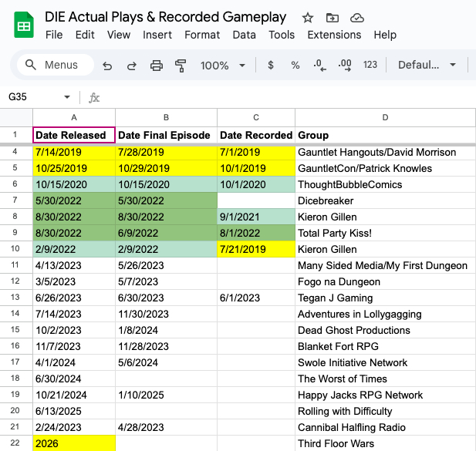Open the 100% zoom dropdown

coord(224,66)
